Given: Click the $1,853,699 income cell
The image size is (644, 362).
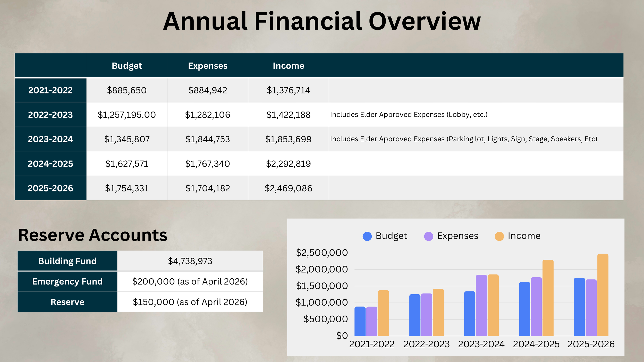Looking at the screenshot, I should pyautogui.click(x=289, y=139).
